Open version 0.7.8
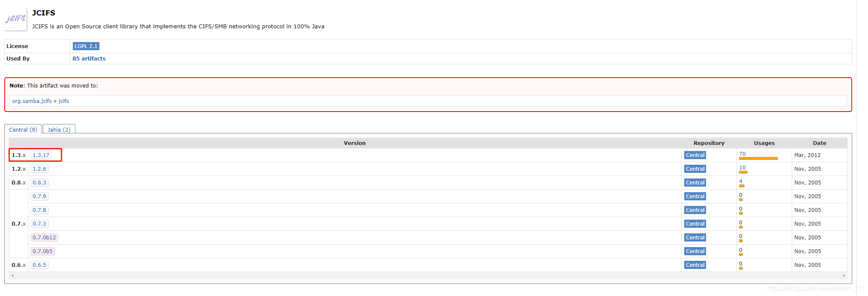The image size is (868, 296). pyautogui.click(x=39, y=210)
